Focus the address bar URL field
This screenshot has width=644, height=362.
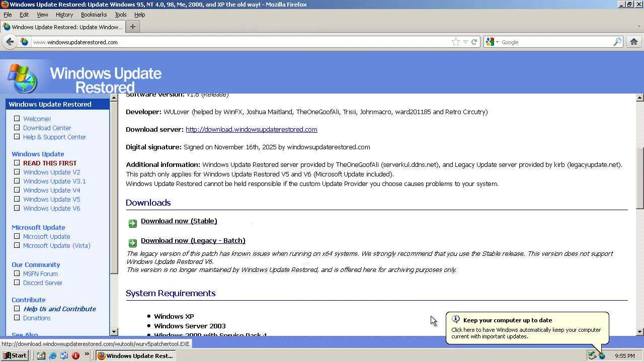coord(240,42)
